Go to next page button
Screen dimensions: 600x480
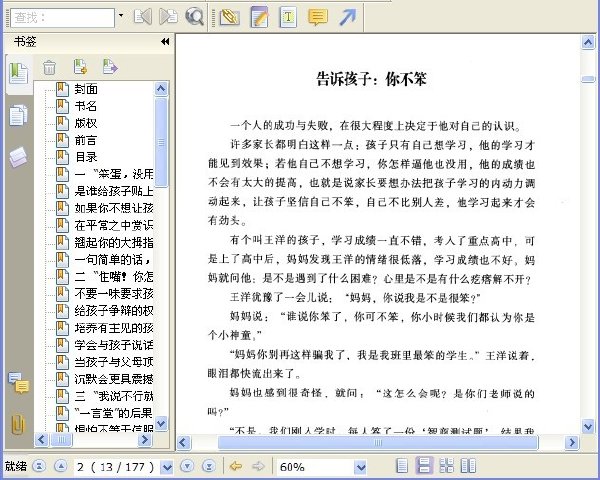tap(187, 466)
